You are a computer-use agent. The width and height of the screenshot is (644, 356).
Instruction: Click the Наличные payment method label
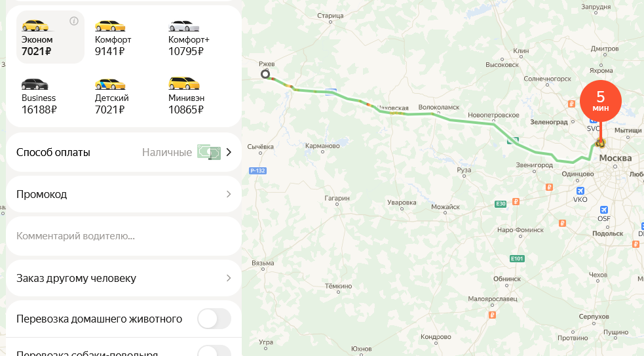(x=167, y=152)
